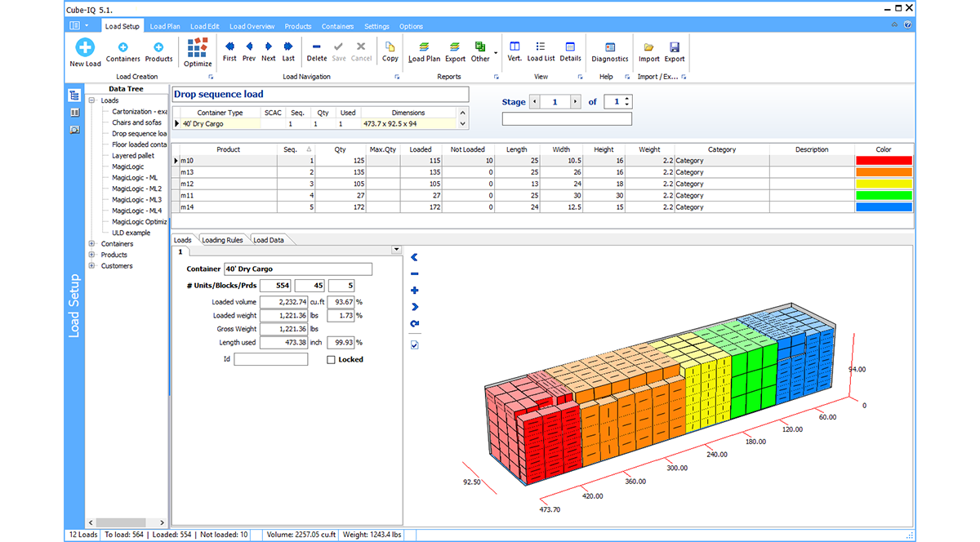
Task: Click the orange color swatch for m13
Action: click(x=884, y=172)
